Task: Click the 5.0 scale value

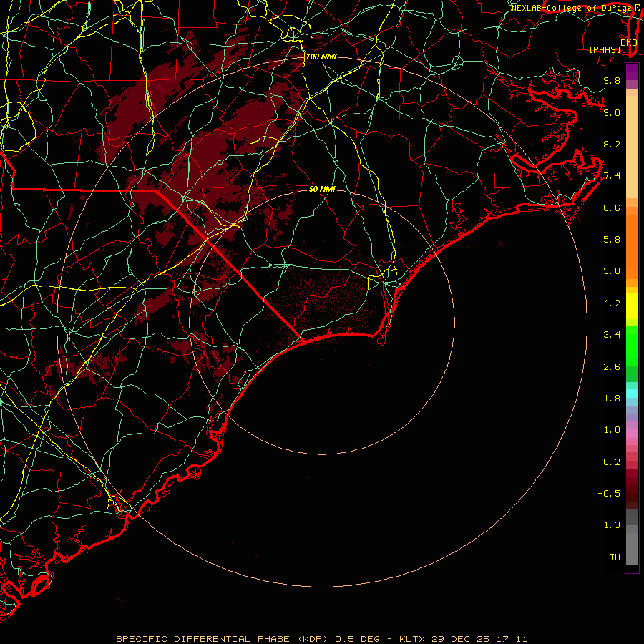Action: pos(612,271)
